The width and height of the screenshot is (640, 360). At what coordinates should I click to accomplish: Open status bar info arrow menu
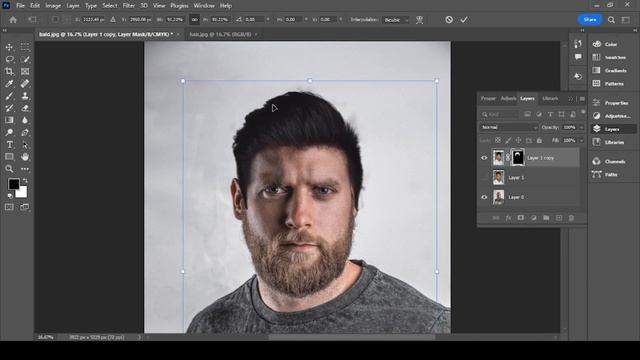[x=139, y=338]
